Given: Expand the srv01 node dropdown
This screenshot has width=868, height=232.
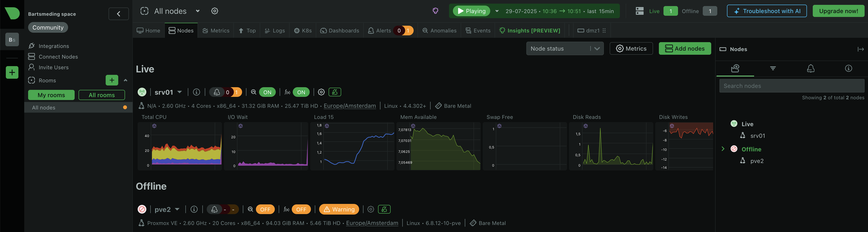Looking at the screenshot, I should [180, 92].
